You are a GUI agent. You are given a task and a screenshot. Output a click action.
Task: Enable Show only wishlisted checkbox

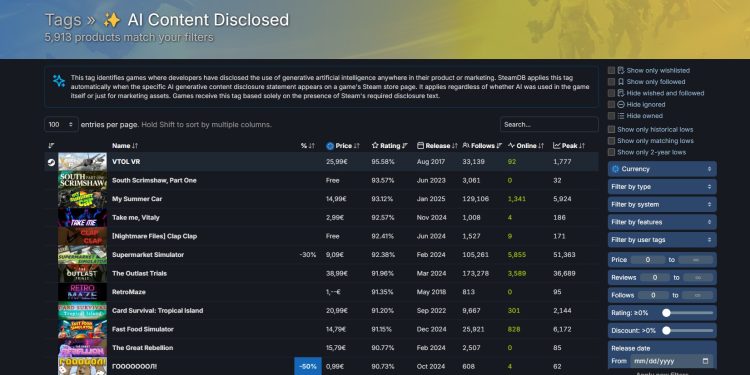click(x=611, y=70)
